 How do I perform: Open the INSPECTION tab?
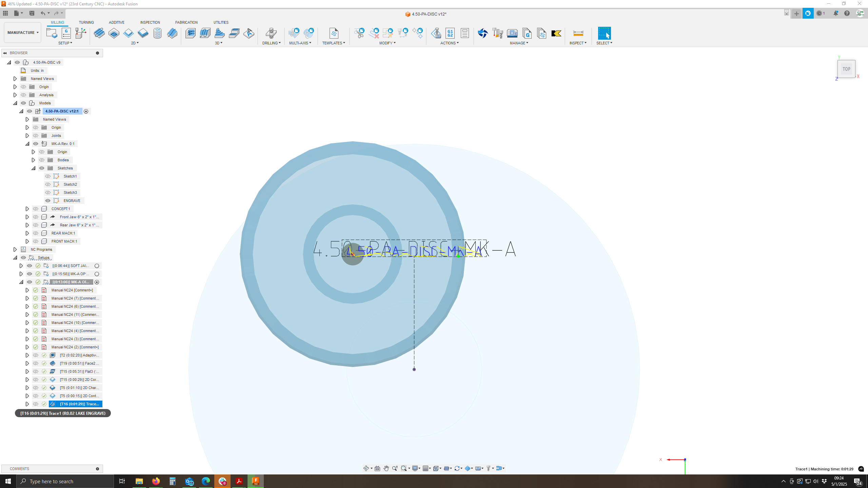tap(150, 22)
